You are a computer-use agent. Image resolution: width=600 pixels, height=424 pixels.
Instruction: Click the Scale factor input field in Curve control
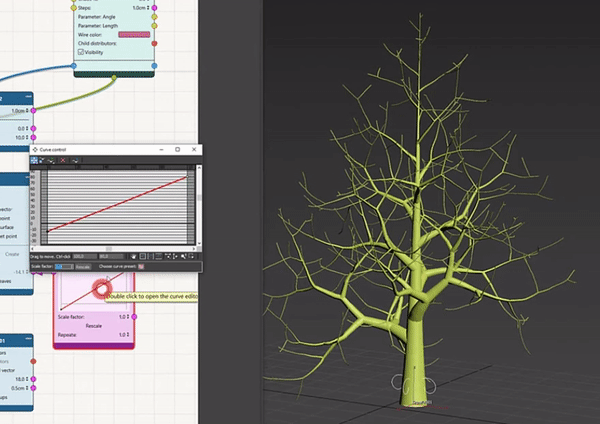coord(63,267)
